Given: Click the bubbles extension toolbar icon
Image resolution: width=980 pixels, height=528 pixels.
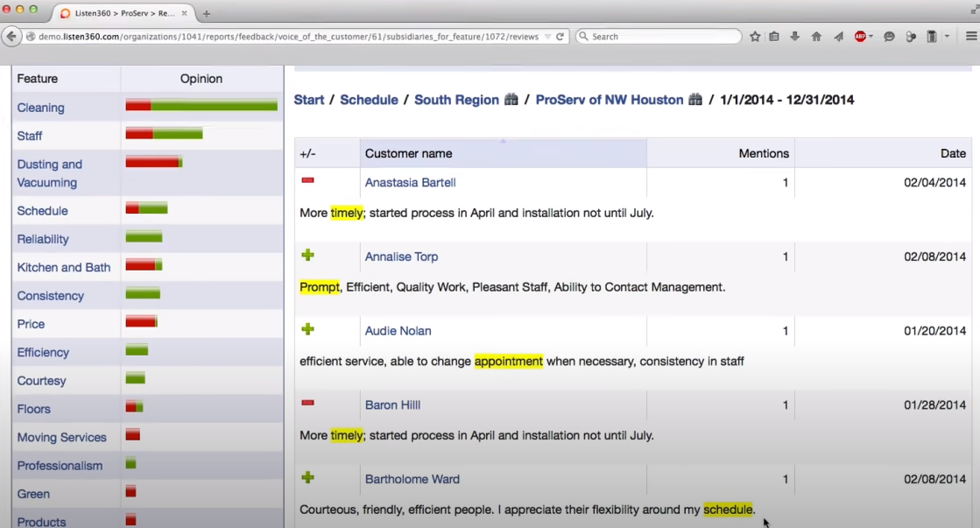Looking at the screenshot, I should (x=911, y=37).
